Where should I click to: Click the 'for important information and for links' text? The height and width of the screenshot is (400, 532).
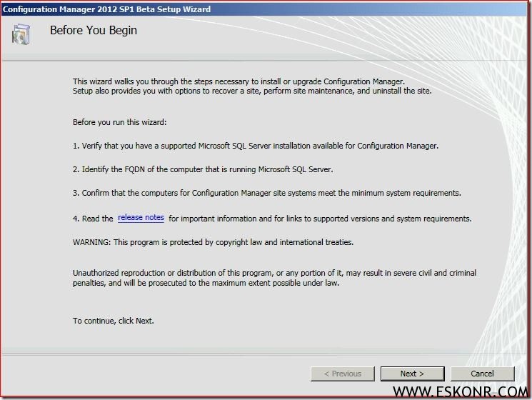[x=320, y=219]
